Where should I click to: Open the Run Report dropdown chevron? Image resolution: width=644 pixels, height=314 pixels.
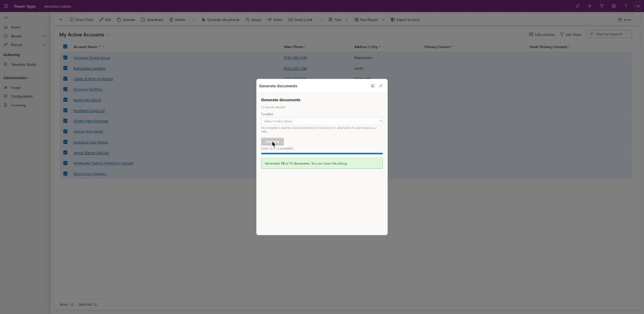383,20
